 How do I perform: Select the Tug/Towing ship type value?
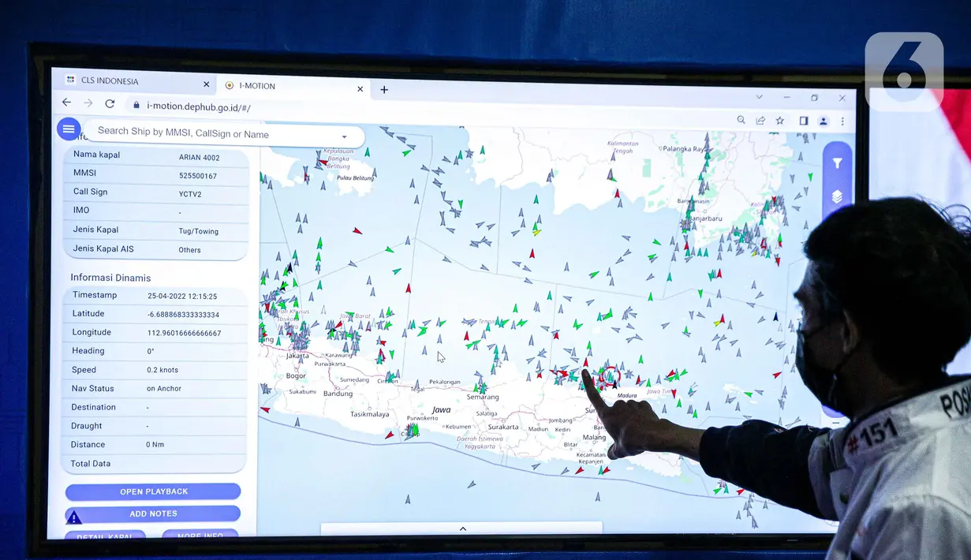point(199,232)
